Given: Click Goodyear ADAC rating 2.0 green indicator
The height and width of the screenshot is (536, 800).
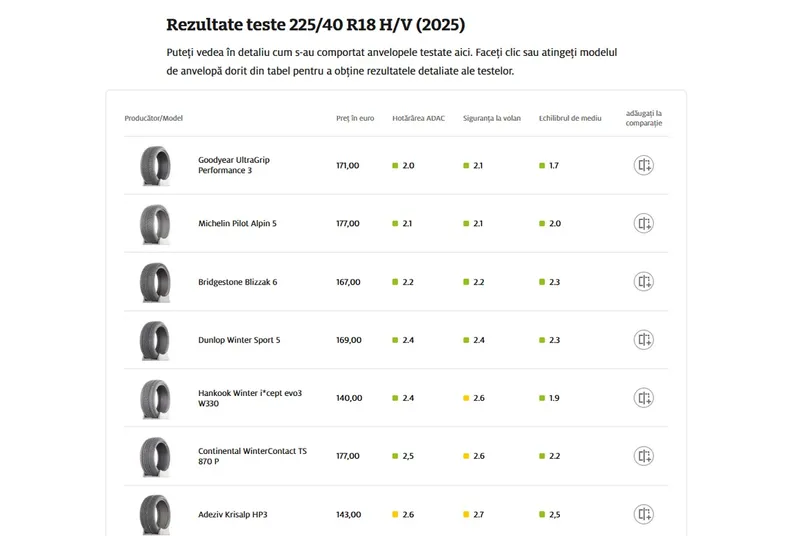Looking at the screenshot, I should point(396,166).
